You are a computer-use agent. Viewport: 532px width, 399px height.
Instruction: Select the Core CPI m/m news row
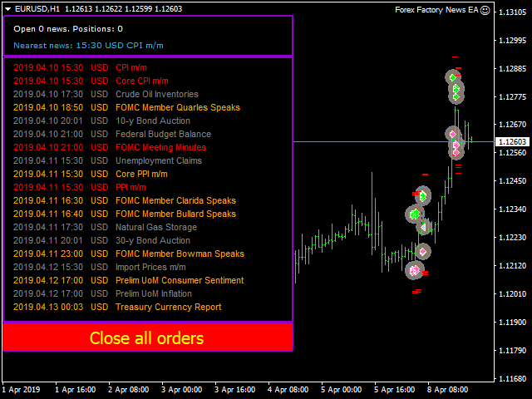tap(91, 81)
